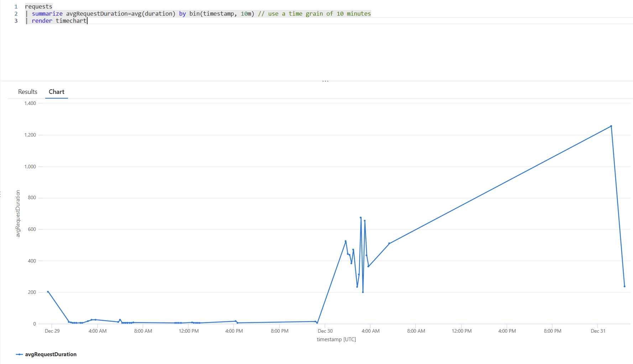Click the data point near 500 after 4:00 AM Dec 30
Viewport: 633px width, 364px height.
(389, 243)
